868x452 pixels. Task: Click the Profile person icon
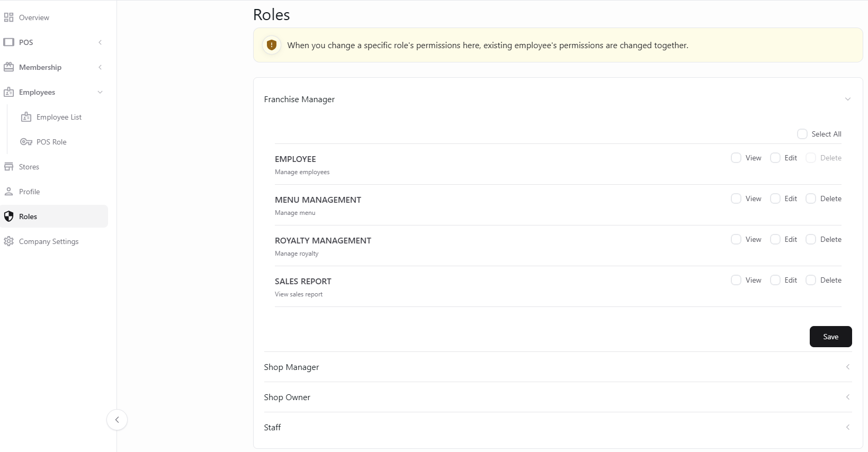pyautogui.click(x=8, y=192)
